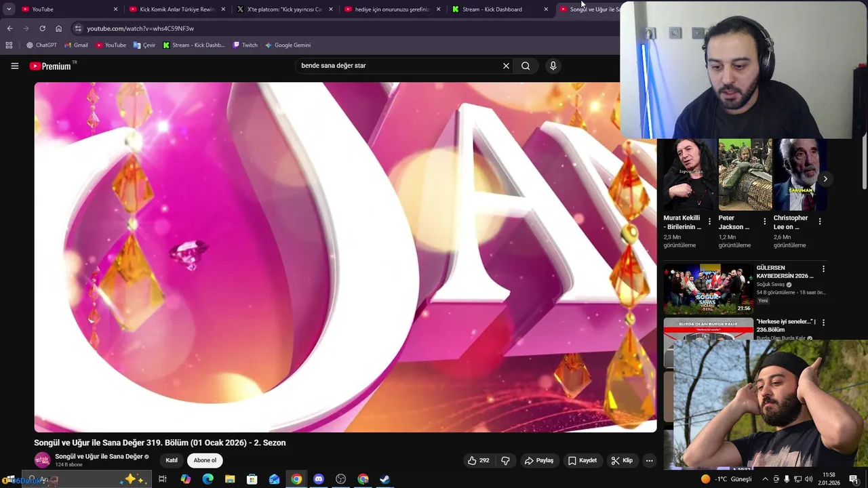Viewport: 868px width, 488px height.
Task: Open the taskbar weather widget Güneşli
Action: [x=726, y=479]
